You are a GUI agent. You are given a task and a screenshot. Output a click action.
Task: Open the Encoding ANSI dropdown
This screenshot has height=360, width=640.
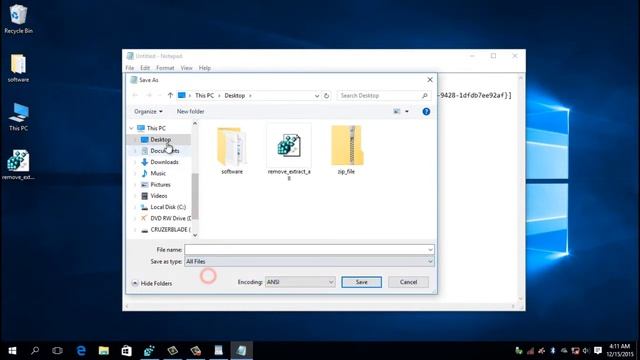click(300, 282)
